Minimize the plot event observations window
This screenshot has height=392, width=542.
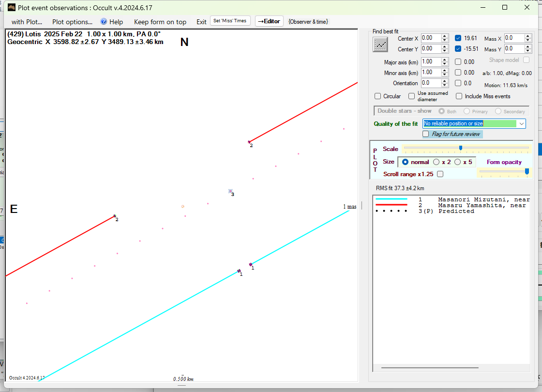(x=482, y=7)
